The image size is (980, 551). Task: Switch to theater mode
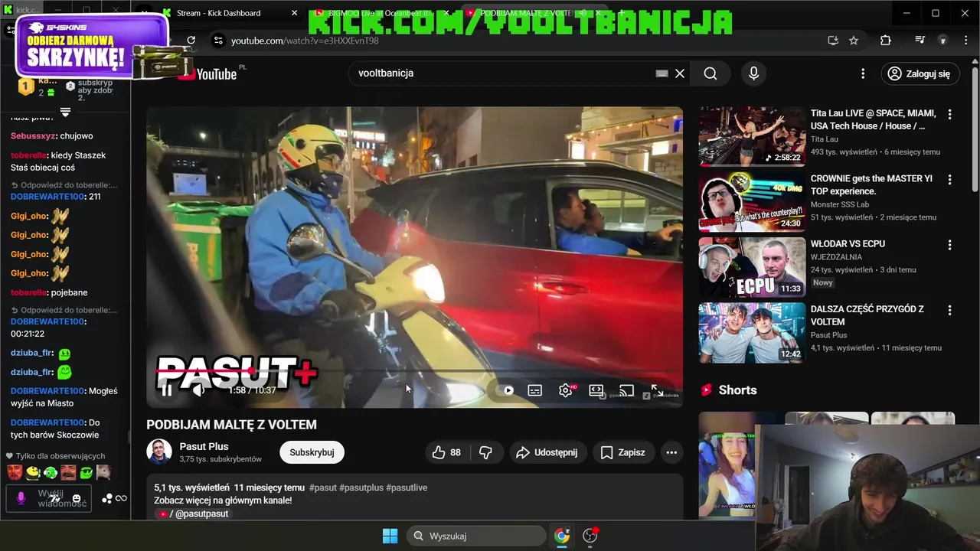[x=596, y=390]
